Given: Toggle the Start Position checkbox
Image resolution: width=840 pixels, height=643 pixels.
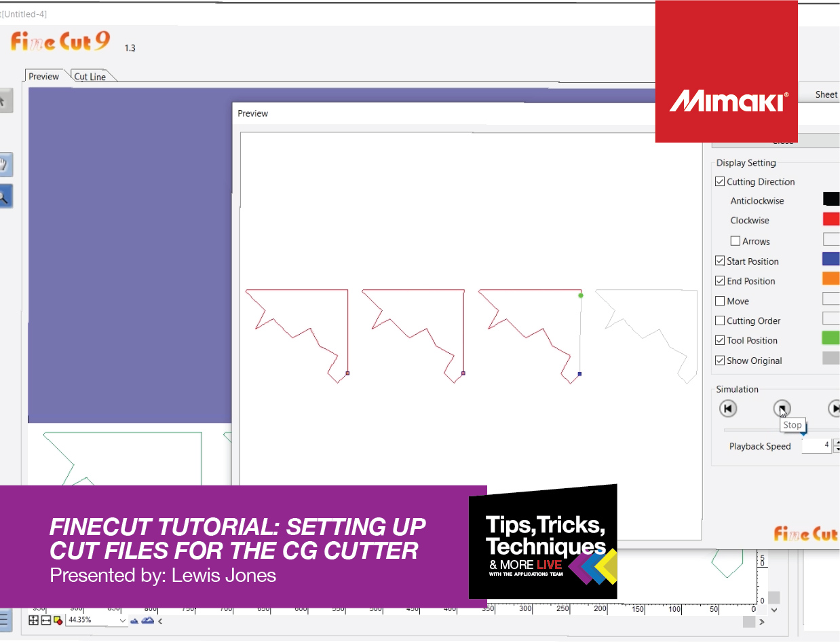Looking at the screenshot, I should [720, 261].
